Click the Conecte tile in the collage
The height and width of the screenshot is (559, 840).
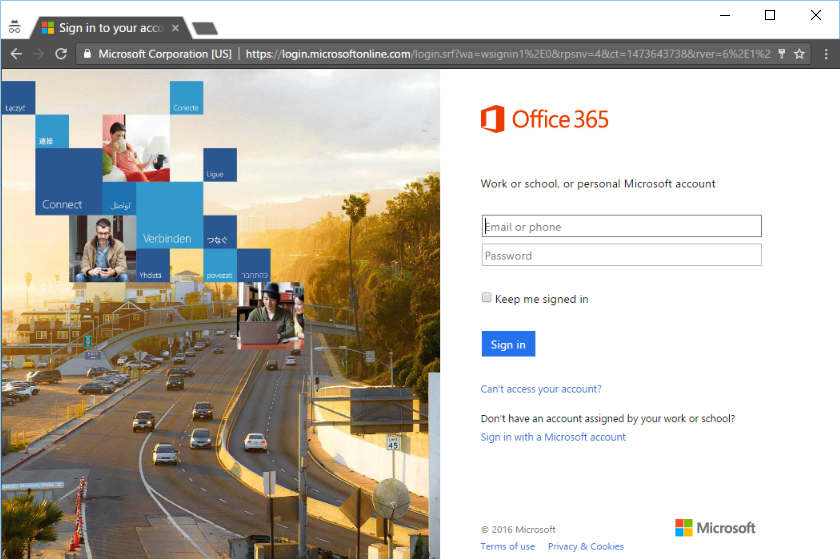(186, 98)
